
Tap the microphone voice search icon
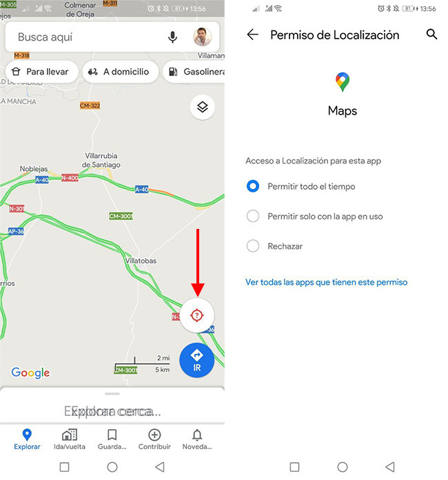pos(172,37)
